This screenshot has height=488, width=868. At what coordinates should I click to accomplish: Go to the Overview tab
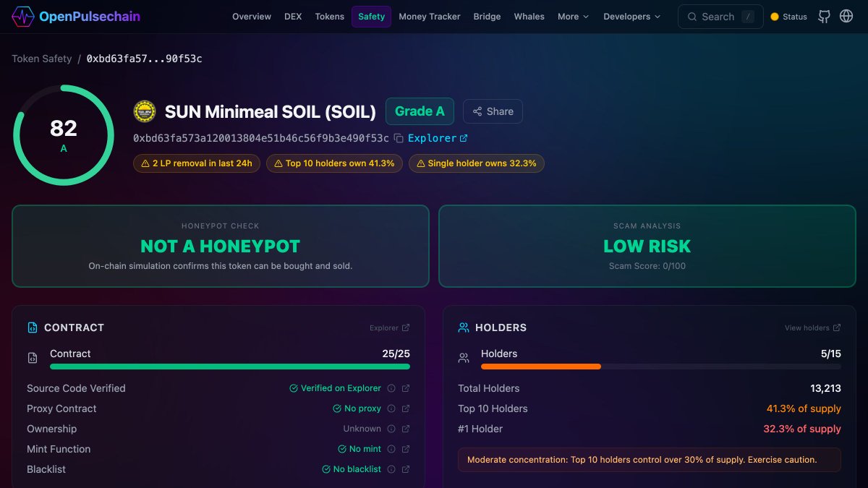[x=252, y=17]
